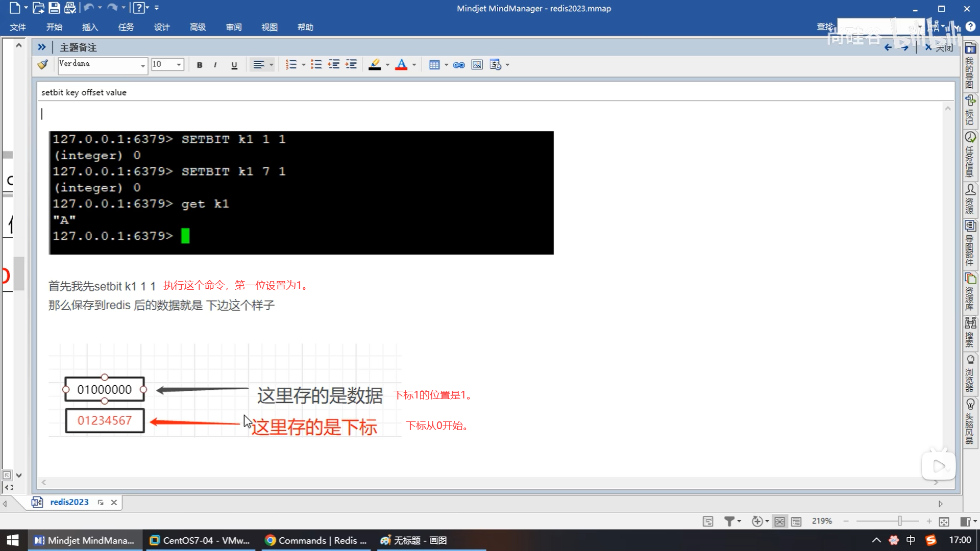The height and width of the screenshot is (551, 980).
Task: Expand the text alignment dropdown arrow
Action: [x=272, y=65]
